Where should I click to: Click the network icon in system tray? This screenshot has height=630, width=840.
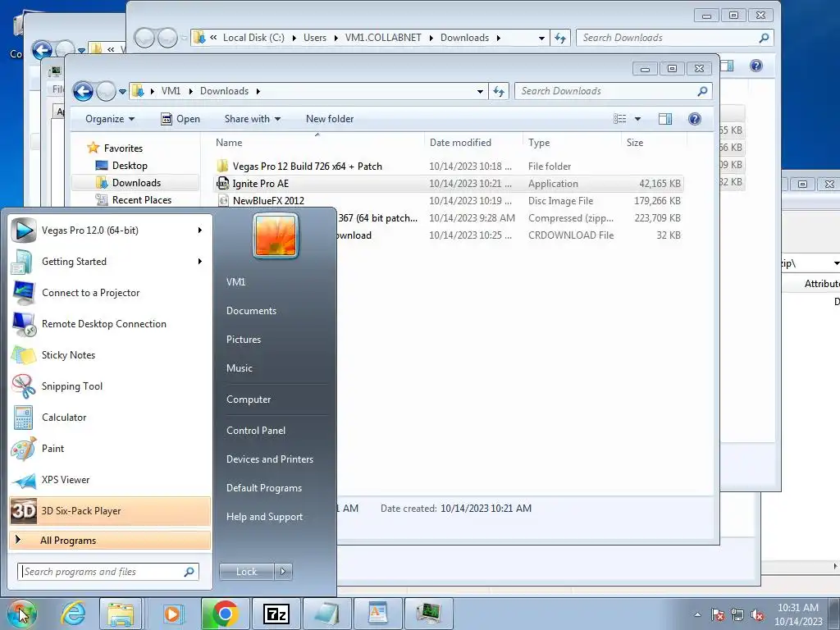[737, 615]
